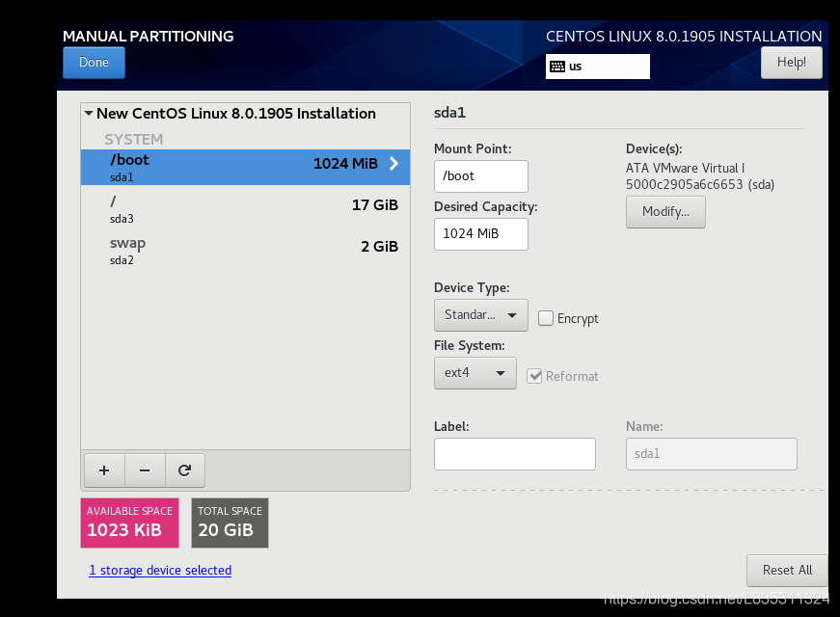Select the /boot sda1 partition row

click(x=245, y=167)
